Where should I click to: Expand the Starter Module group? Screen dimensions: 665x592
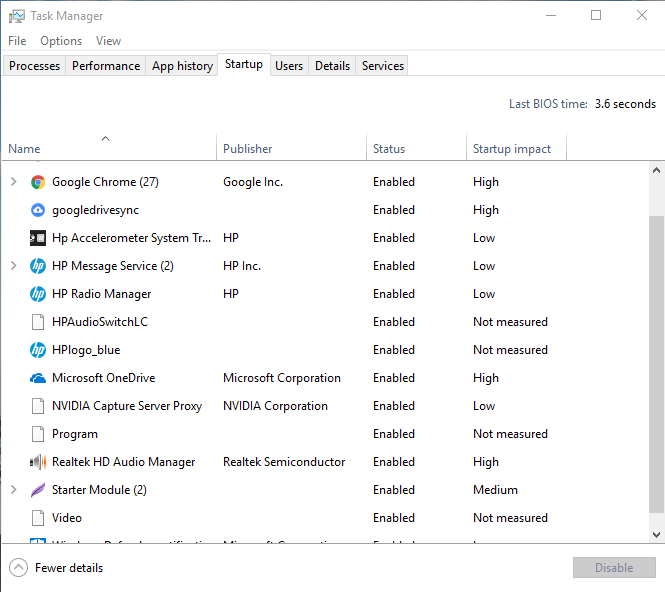pyautogui.click(x=13, y=490)
